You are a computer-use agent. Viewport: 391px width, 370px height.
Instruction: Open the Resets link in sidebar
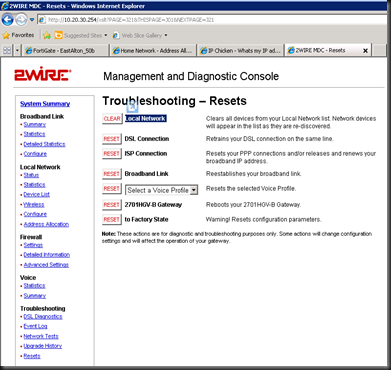[x=32, y=356]
